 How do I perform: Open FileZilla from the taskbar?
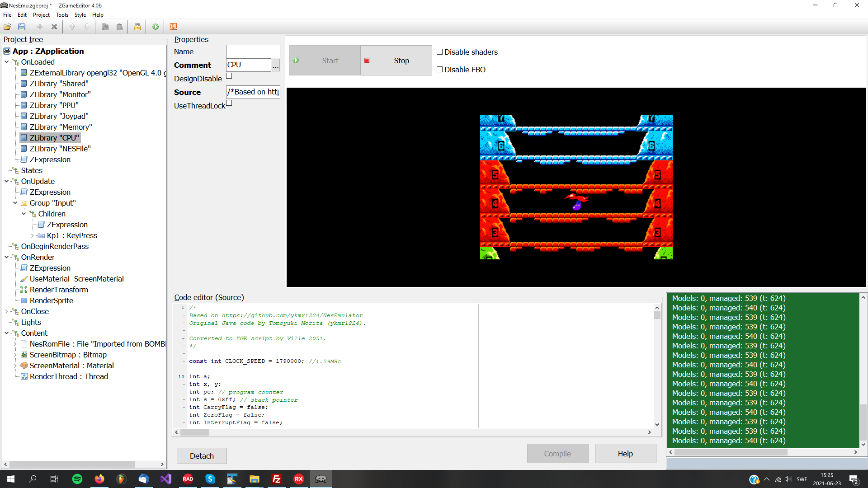coord(277,479)
